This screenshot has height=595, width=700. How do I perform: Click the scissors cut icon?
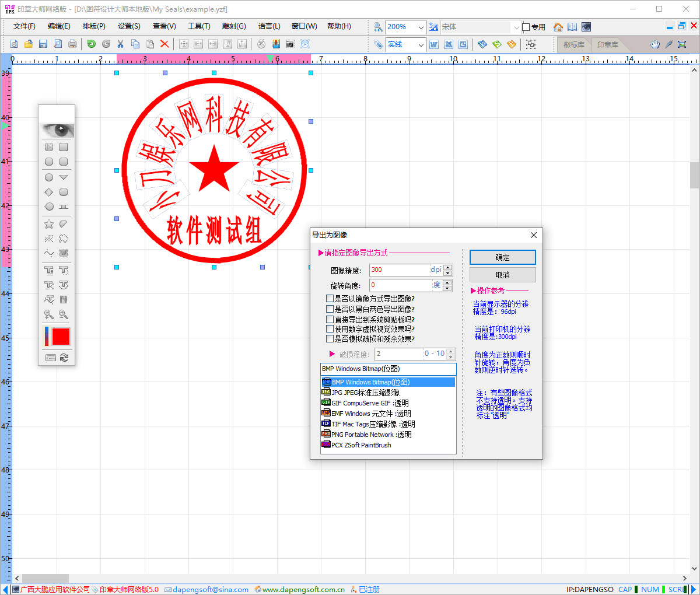[120, 44]
